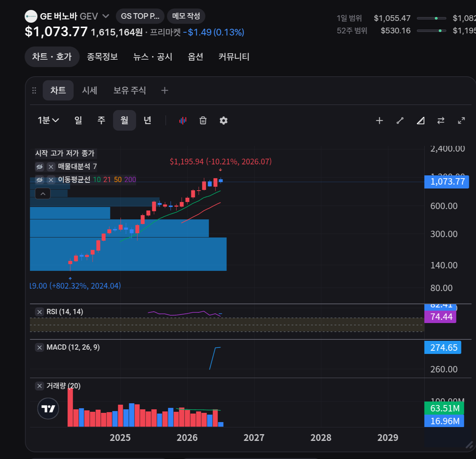Click the RSI value label 74.44
476x459 pixels.
coord(441,317)
